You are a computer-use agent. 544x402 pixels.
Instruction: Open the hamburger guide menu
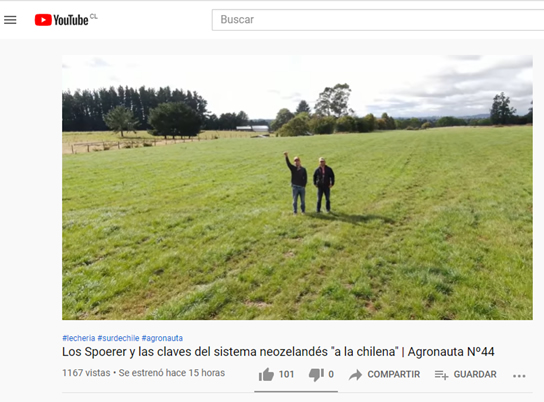point(10,20)
